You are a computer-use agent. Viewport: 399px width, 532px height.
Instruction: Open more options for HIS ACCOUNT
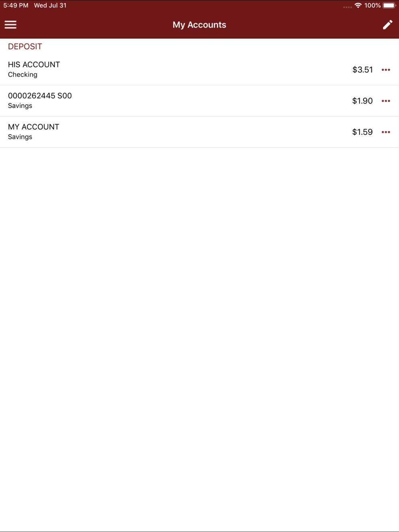coord(385,70)
